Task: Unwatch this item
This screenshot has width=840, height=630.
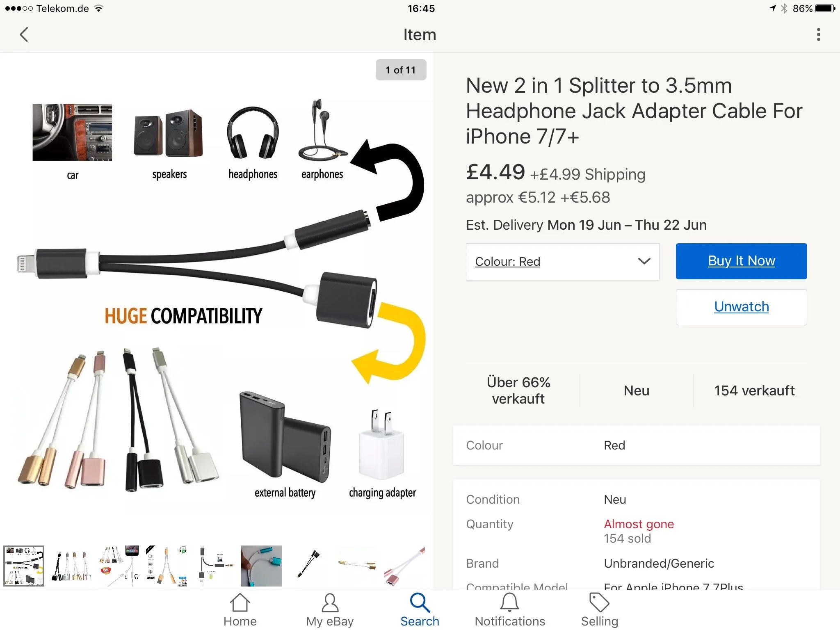Action: point(741,307)
